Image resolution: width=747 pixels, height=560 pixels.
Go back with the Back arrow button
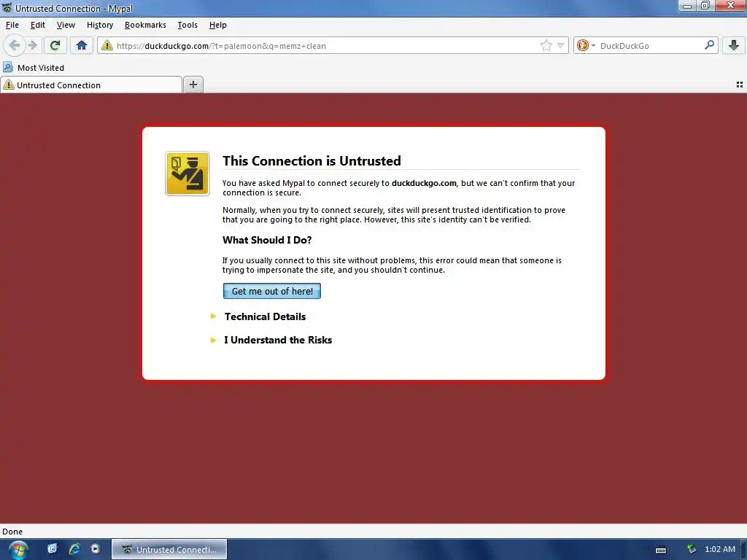point(15,45)
